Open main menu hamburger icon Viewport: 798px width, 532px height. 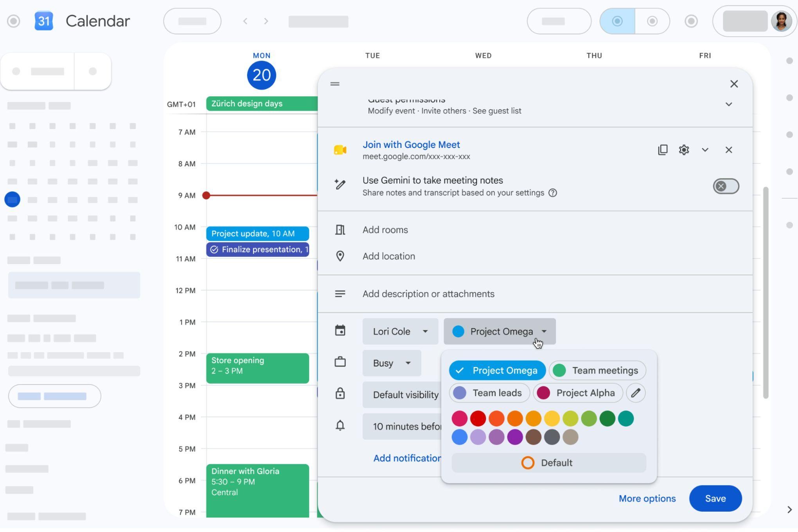tap(14, 21)
